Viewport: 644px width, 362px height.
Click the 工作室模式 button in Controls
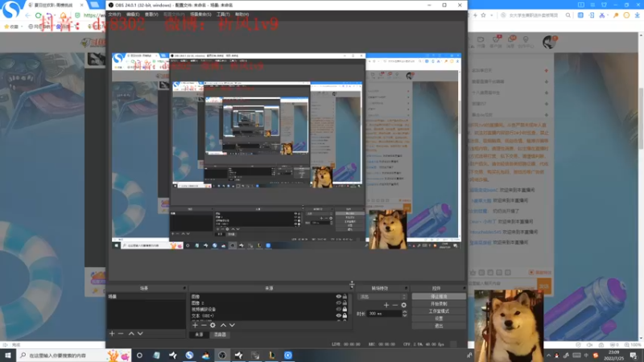click(x=439, y=311)
